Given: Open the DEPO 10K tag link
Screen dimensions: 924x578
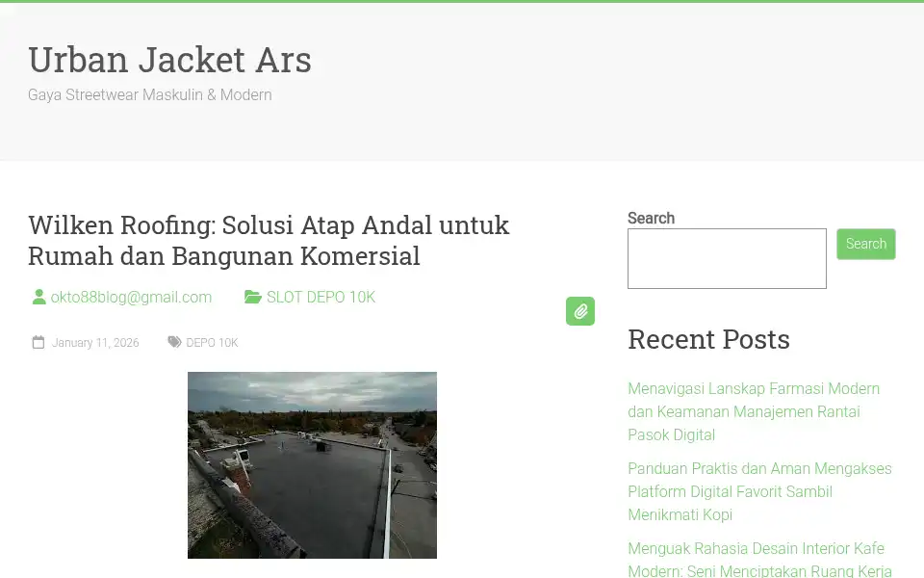Looking at the screenshot, I should pyautogui.click(x=212, y=343).
